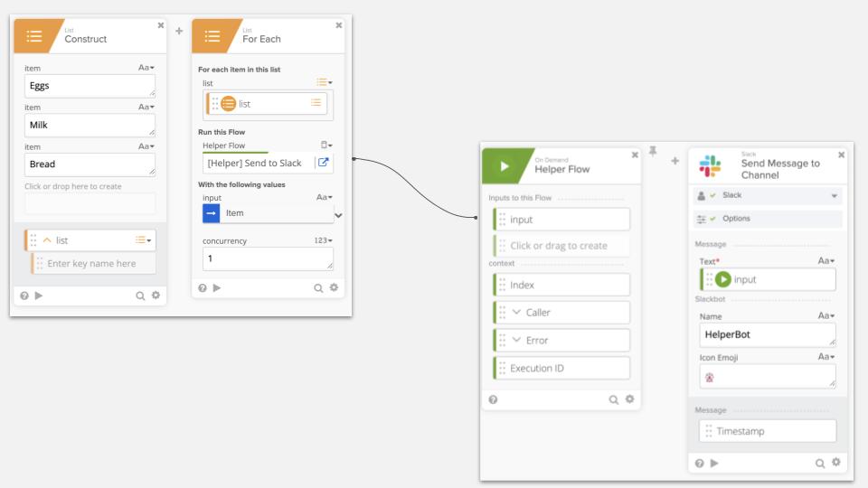868x488 pixels.
Task: Run the For Each card with play icon
Action: 216,287
